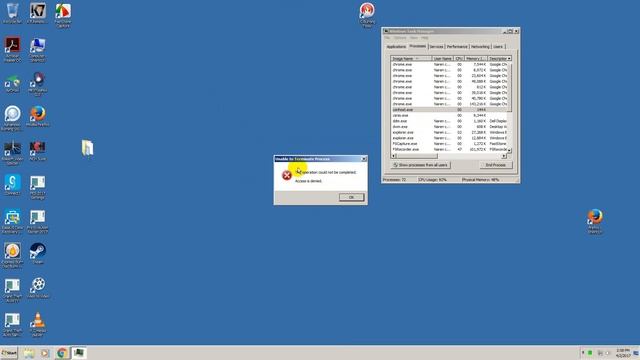Switch to the Services tab
The image size is (640, 360).
pos(436,47)
